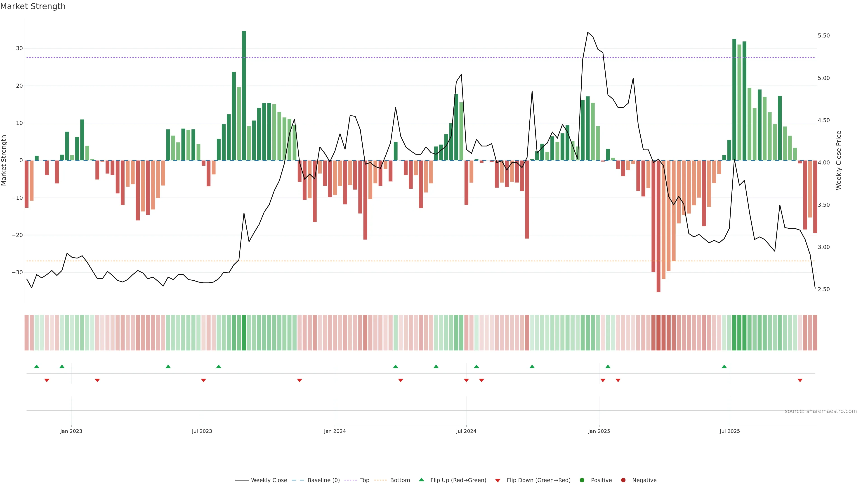Click the Jul 2025 axis label

coord(729,431)
